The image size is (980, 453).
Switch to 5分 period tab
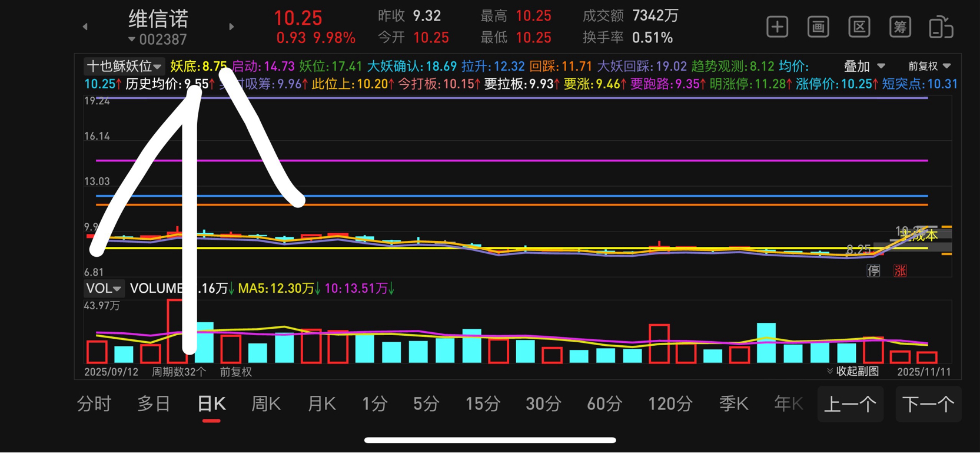[x=426, y=404]
